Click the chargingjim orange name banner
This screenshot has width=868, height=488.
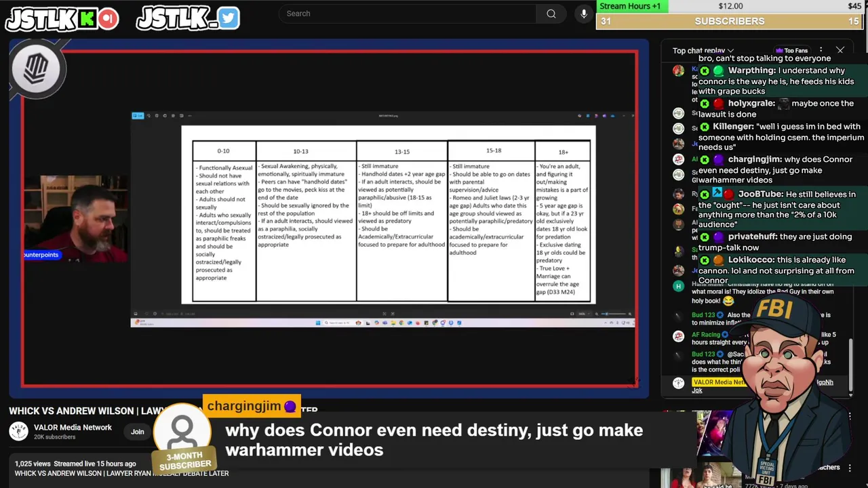pyautogui.click(x=252, y=406)
